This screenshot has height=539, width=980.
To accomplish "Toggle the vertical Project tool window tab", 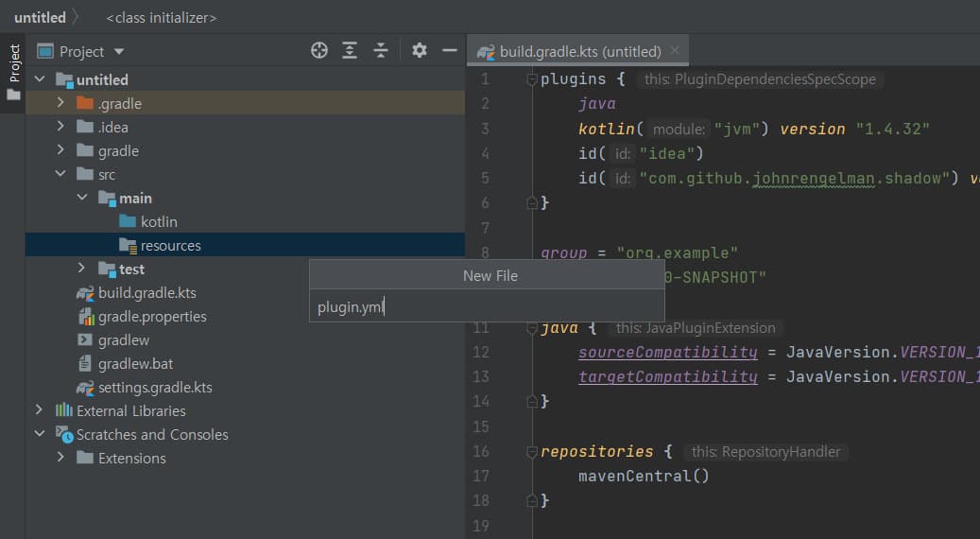I will [13, 63].
